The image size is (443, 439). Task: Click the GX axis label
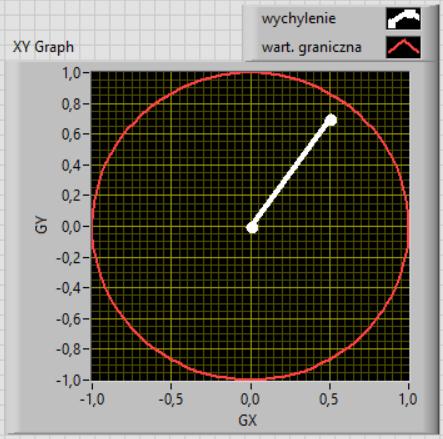pyautogui.click(x=248, y=421)
